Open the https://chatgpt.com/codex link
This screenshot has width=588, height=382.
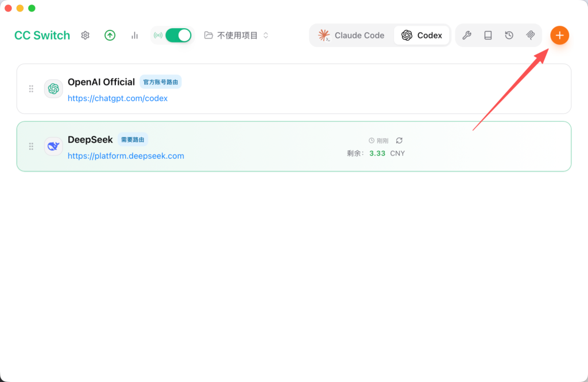coord(117,98)
